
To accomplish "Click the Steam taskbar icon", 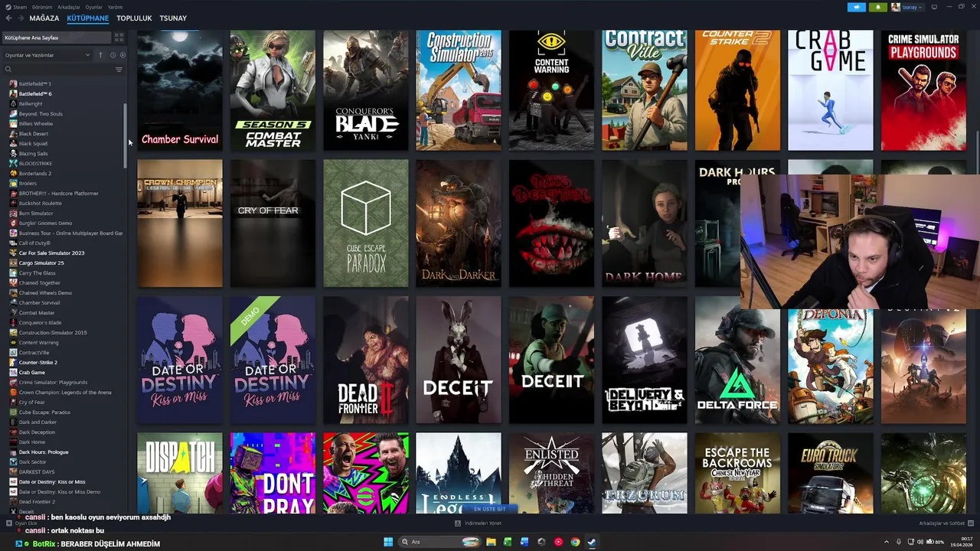I will [592, 542].
